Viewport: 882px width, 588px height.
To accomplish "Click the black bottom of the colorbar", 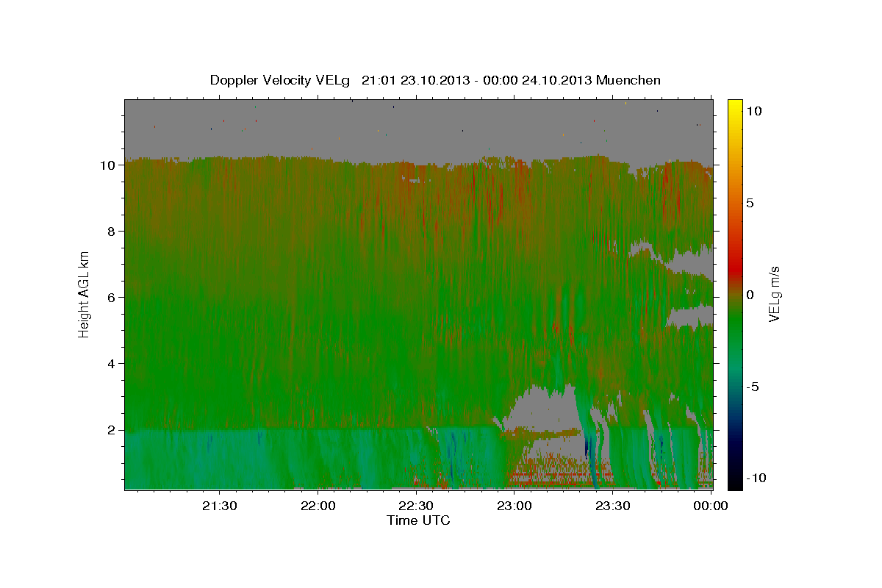I will 735,483.
